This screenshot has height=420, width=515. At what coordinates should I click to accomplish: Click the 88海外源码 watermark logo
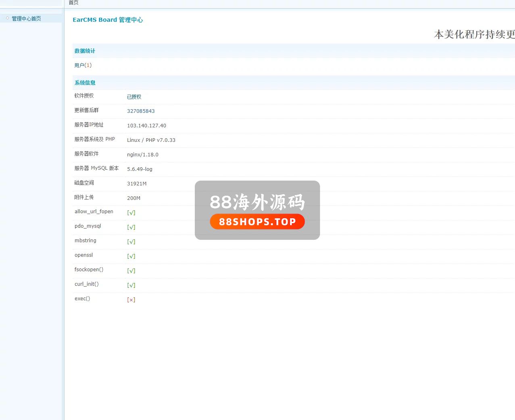pos(257,210)
